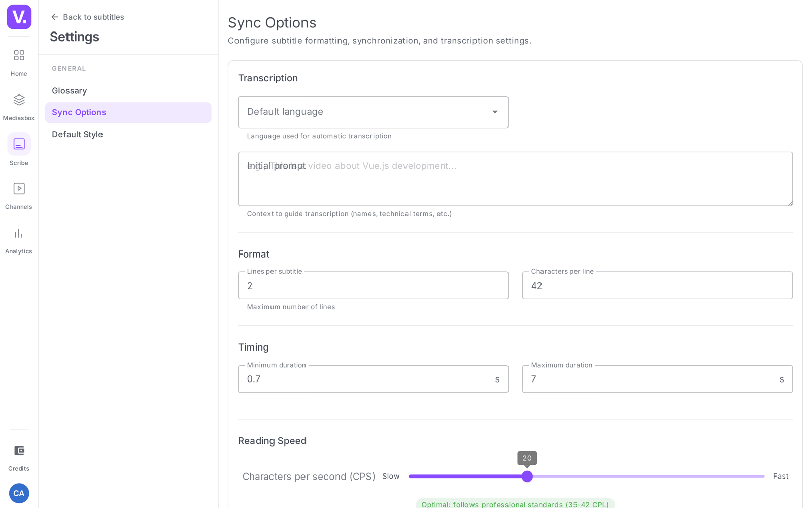Click the initial prompt resize handle corner

pyautogui.click(x=790, y=203)
